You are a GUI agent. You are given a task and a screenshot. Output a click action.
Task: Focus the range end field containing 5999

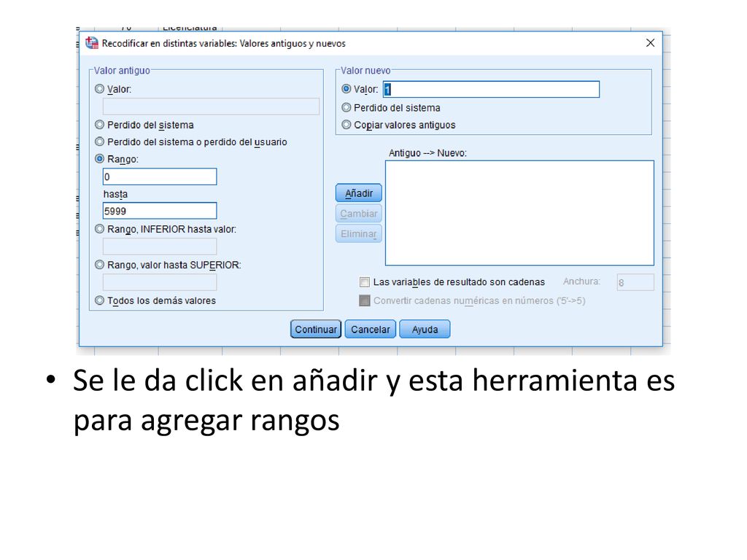click(160, 211)
